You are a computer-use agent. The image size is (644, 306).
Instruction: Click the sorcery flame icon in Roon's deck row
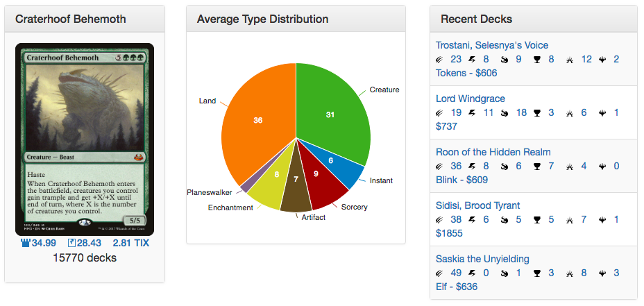(505, 167)
